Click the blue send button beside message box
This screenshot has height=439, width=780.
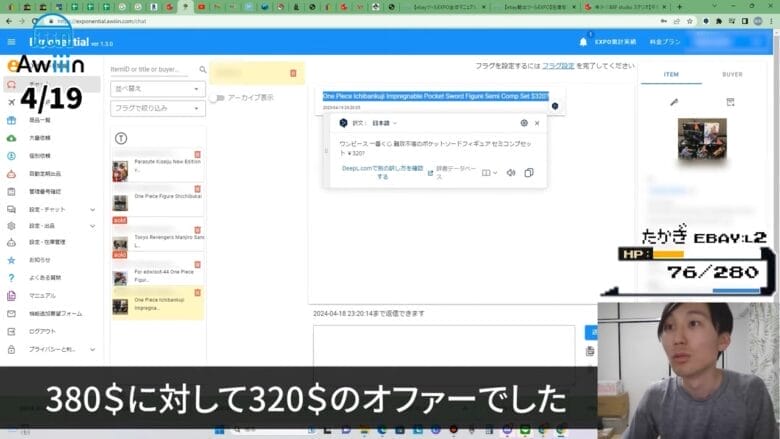[592, 332]
